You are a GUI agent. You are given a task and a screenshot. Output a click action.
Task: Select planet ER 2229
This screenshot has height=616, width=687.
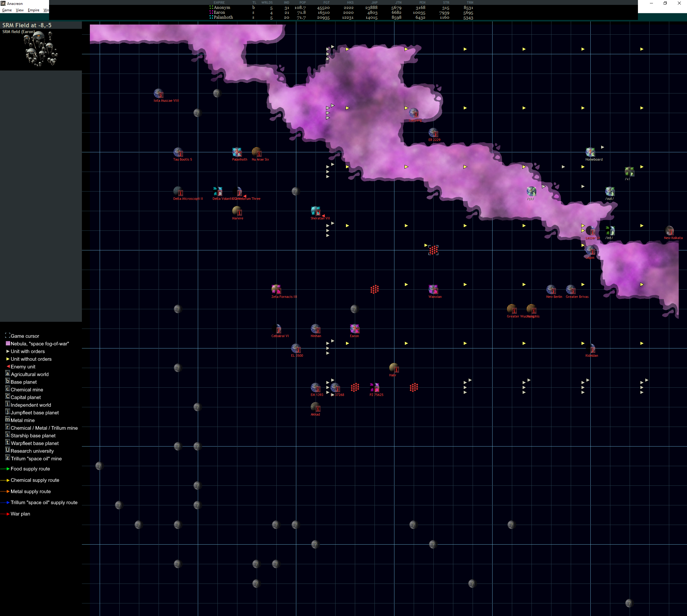point(433,133)
